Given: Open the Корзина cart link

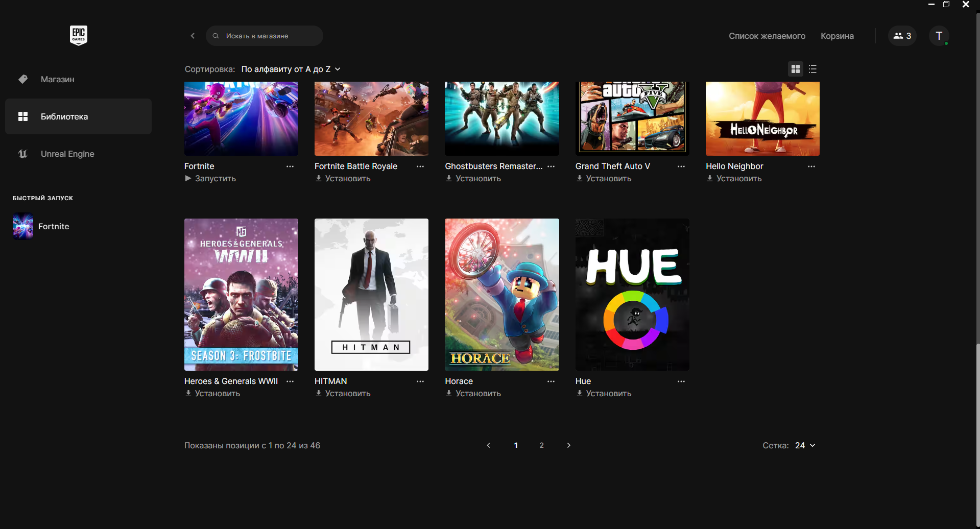Looking at the screenshot, I should click(x=837, y=36).
